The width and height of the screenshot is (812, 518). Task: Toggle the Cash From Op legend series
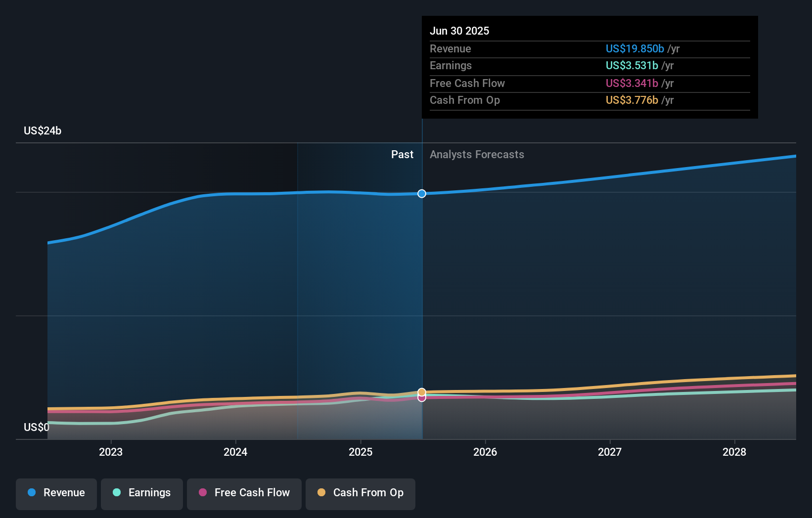[361, 494]
